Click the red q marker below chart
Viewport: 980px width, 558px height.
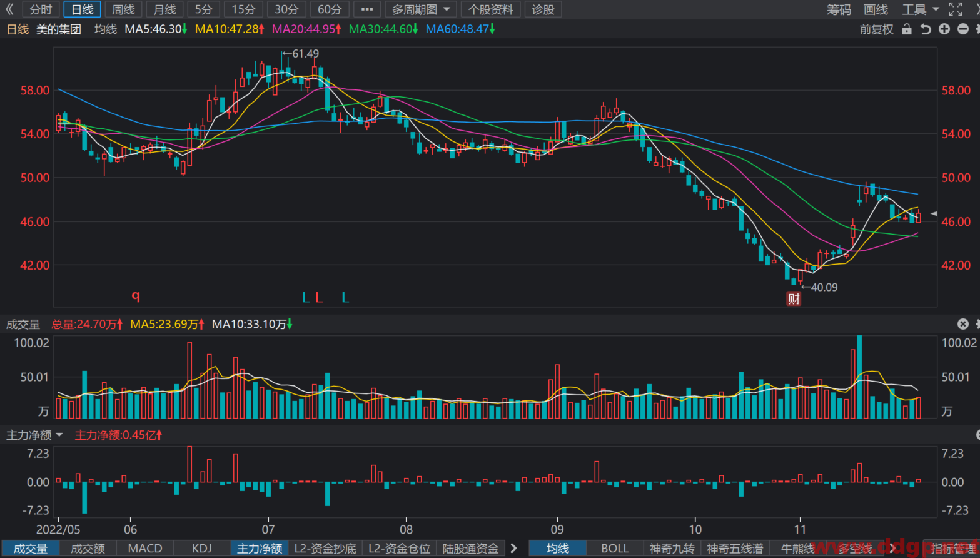click(136, 297)
